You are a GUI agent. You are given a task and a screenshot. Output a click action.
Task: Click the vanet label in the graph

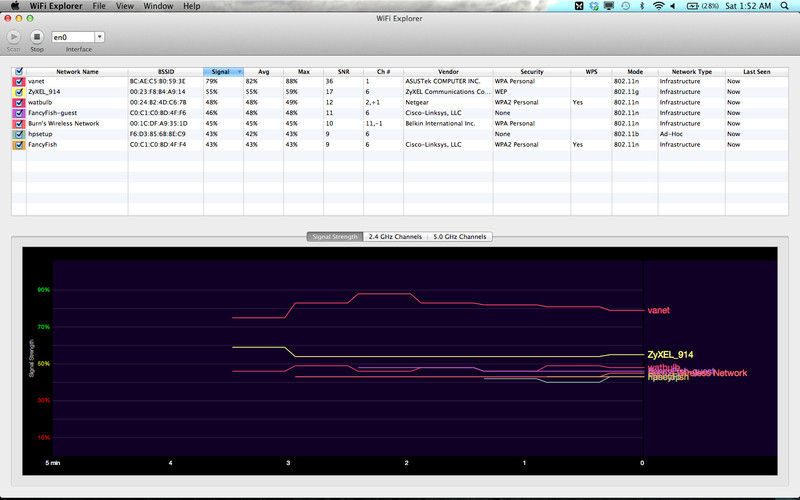click(x=659, y=310)
